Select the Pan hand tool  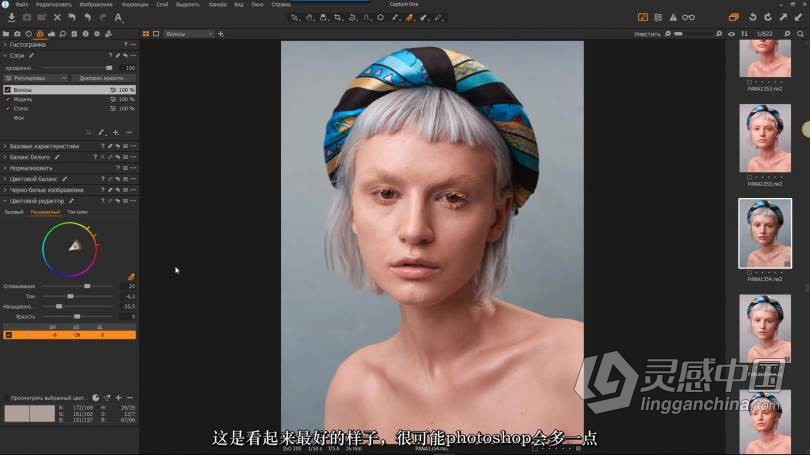coord(309,18)
